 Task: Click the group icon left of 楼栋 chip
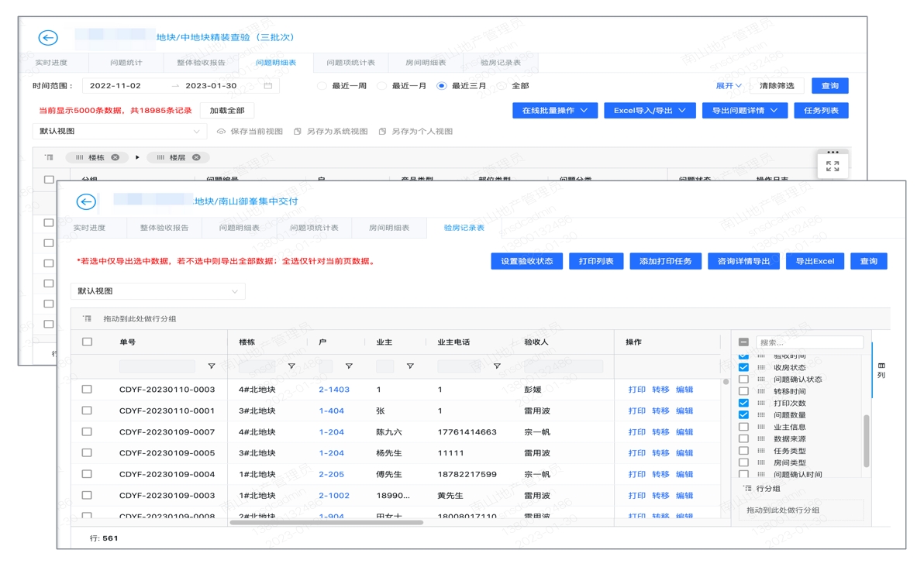click(49, 157)
